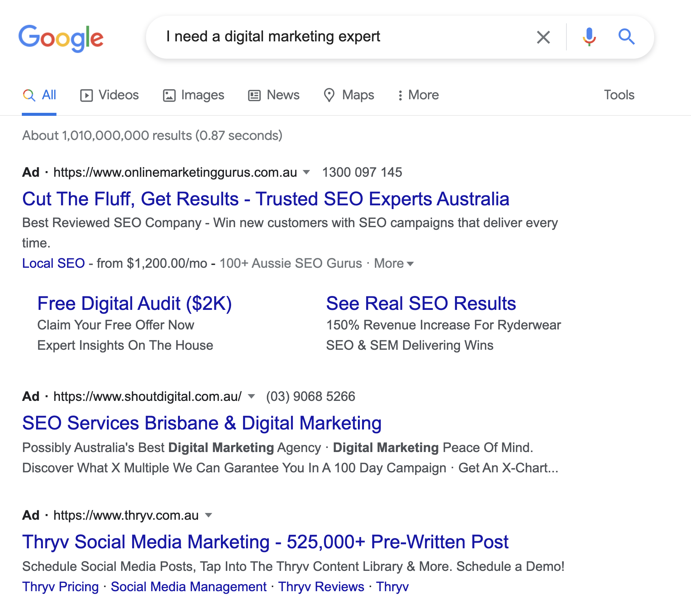
Task: Expand dropdown arrow beside thryv URL
Action: 208,515
